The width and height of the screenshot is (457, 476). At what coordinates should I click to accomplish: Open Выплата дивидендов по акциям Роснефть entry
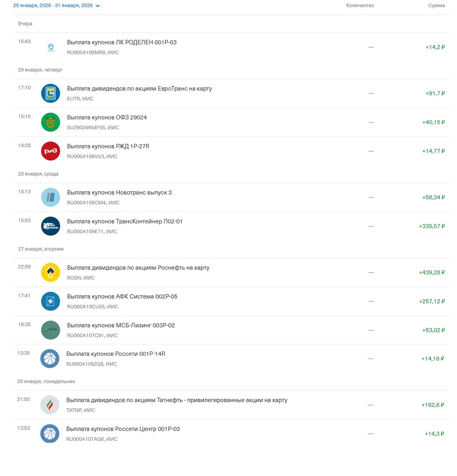point(138,268)
